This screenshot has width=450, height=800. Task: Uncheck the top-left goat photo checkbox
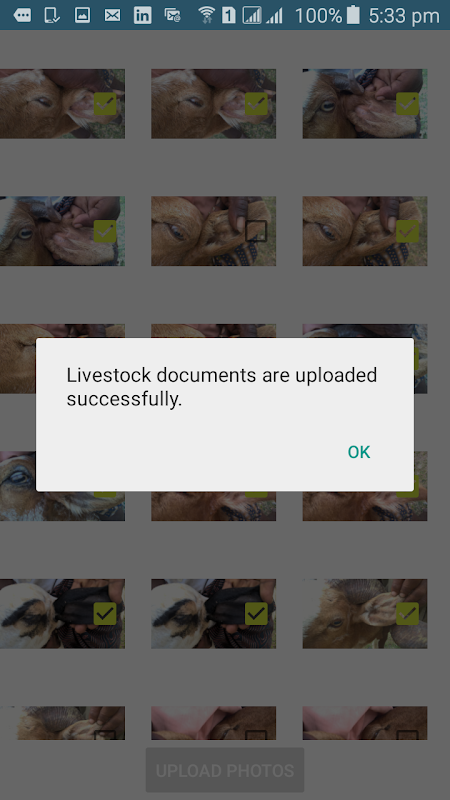click(105, 104)
